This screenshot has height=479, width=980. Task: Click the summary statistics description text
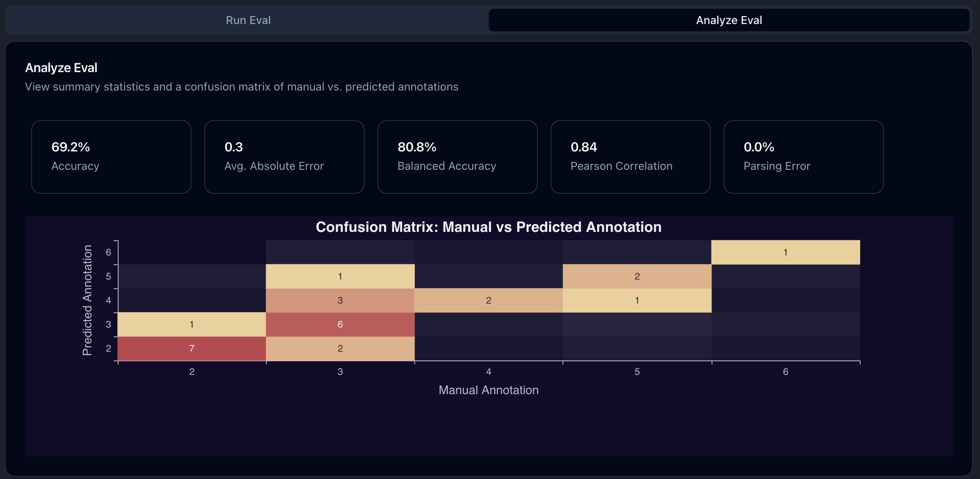click(x=242, y=87)
